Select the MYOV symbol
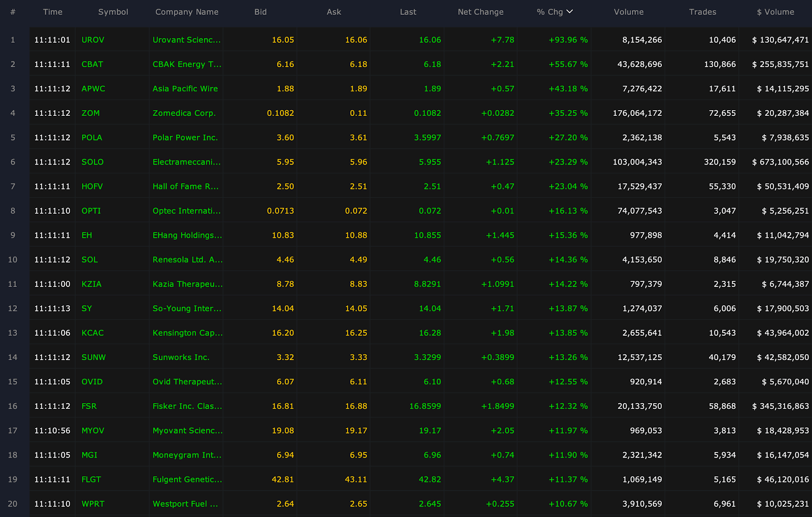 93,430
